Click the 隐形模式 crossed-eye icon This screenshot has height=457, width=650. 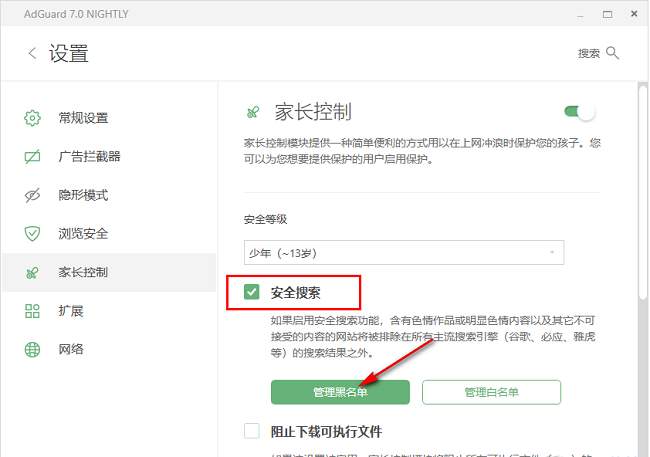click(x=32, y=195)
